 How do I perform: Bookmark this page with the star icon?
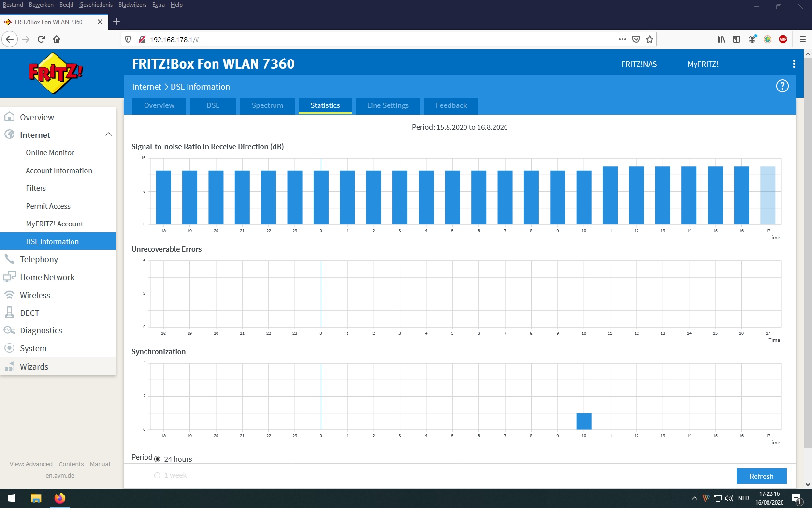[x=650, y=39]
